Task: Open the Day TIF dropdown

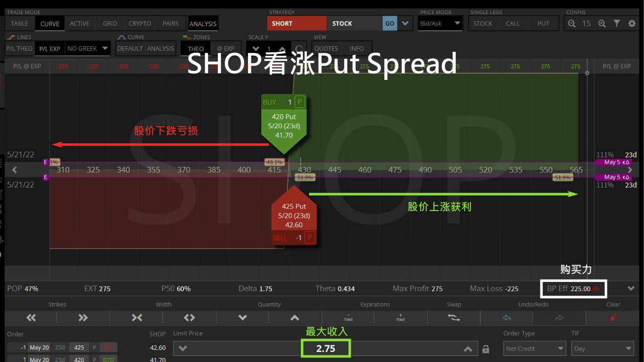Action: pyautogui.click(x=602, y=348)
